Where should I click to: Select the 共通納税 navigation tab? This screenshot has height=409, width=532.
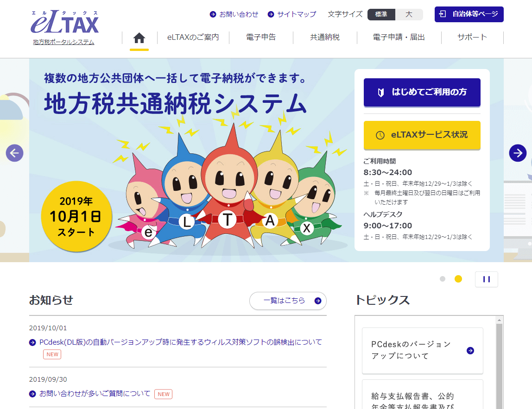click(324, 38)
